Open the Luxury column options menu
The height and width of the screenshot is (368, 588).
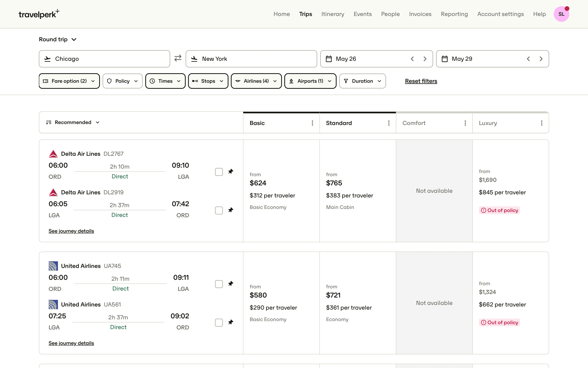tap(542, 123)
